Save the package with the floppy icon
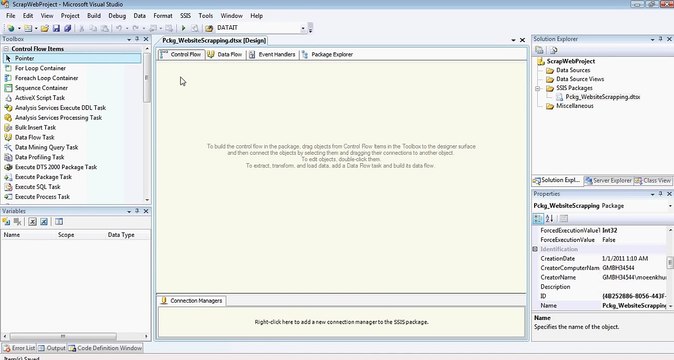The width and height of the screenshot is (674, 360). (x=56, y=28)
